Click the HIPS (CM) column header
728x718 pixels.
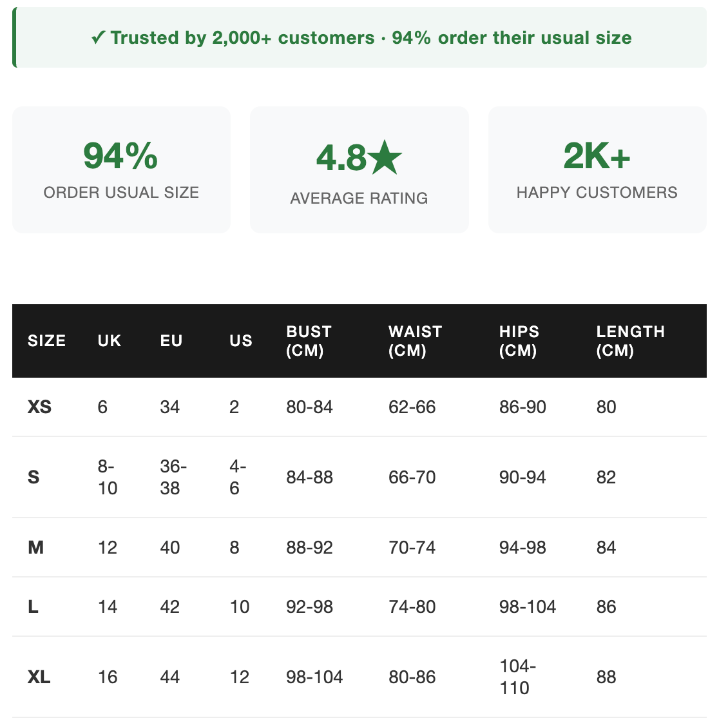(519, 341)
